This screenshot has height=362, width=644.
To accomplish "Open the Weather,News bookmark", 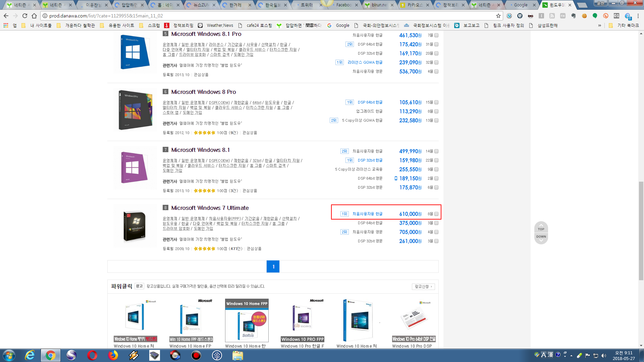I will click(x=216, y=25).
